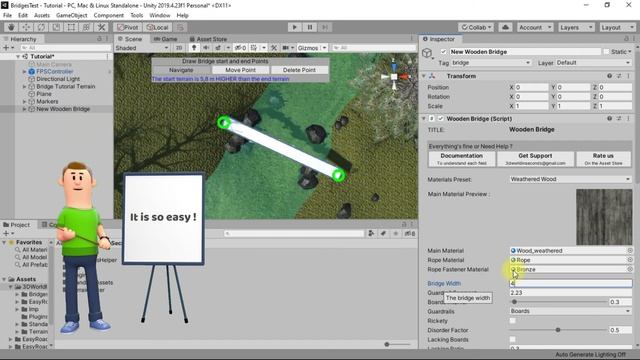The height and width of the screenshot is (360, 640).
Task: Click the Pause button
Action: (309, 27)
